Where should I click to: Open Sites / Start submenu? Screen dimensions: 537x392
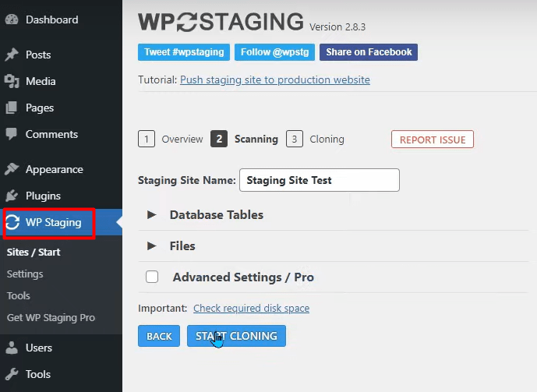click(x=34, y=253)
